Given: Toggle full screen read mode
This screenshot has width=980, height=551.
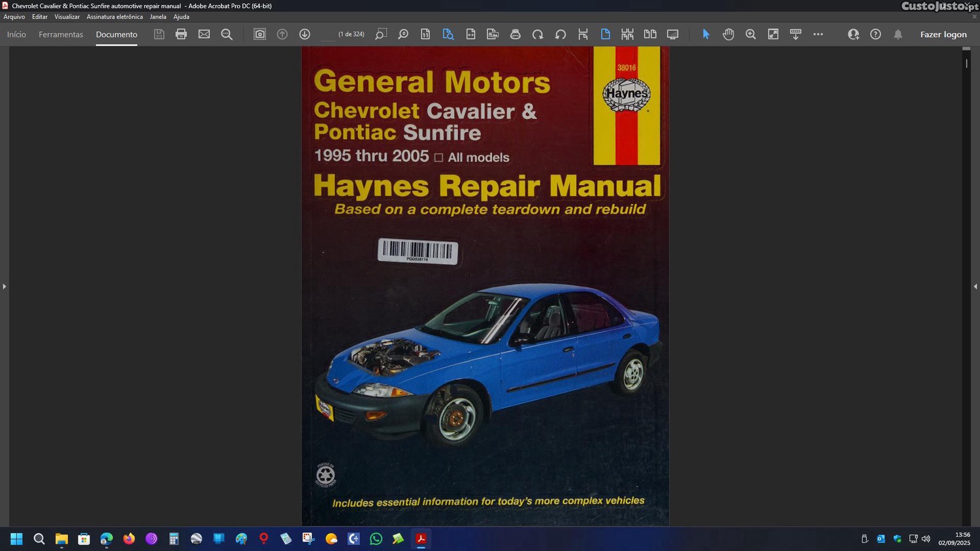Looking at the screenshot, I should pyautogui.click(x=672, y=34).
